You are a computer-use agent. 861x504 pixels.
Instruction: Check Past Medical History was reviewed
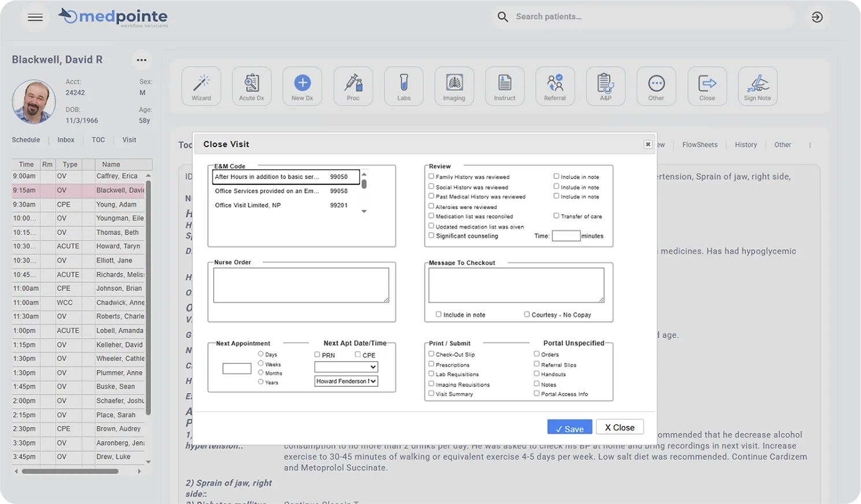[431, 196]
